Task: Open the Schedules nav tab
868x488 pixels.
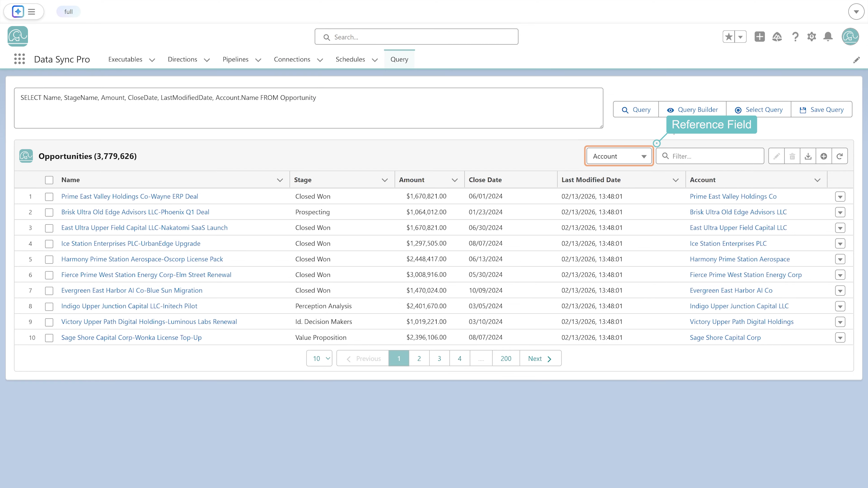Action: [350, 59]
